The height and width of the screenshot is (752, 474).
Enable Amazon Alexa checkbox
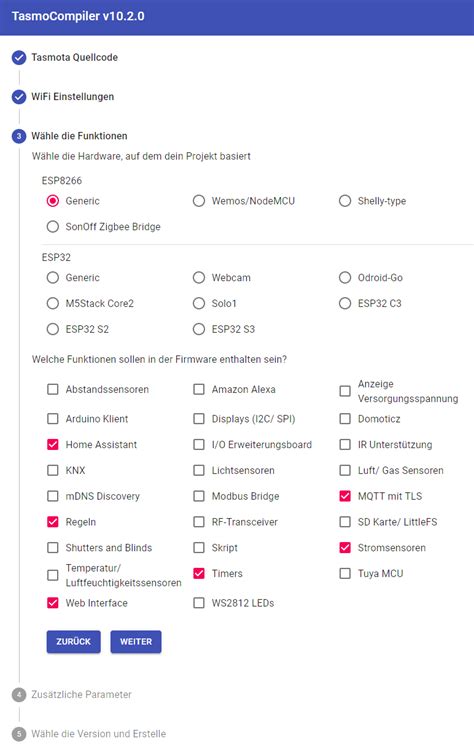tap(199, 389)
